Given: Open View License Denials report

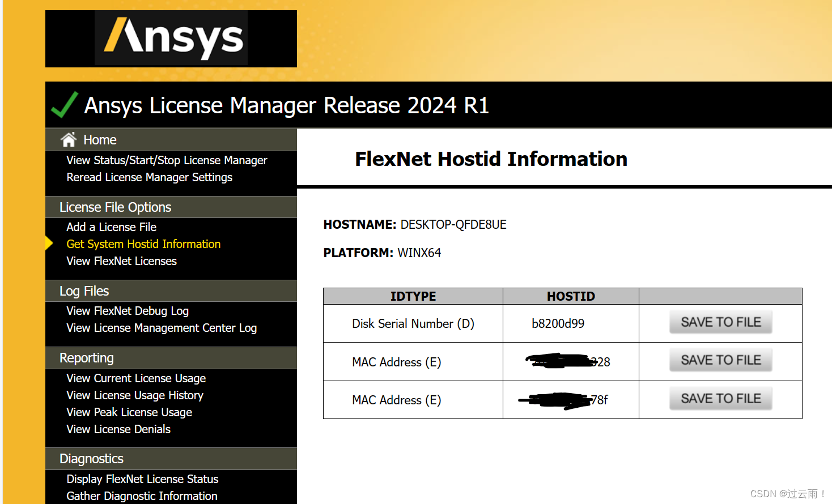Looking at the screenshot, I should tap(118, 429).
